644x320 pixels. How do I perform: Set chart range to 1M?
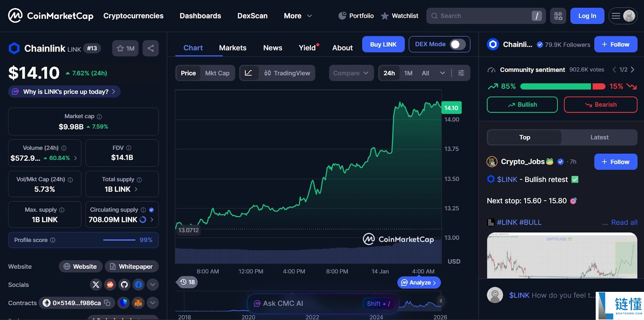pos(409,73)
